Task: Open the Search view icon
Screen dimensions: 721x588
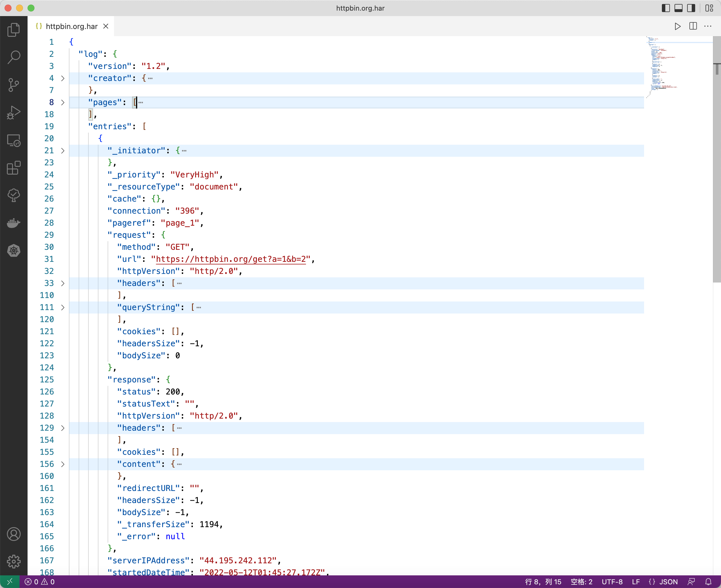Action: point(13,57)
